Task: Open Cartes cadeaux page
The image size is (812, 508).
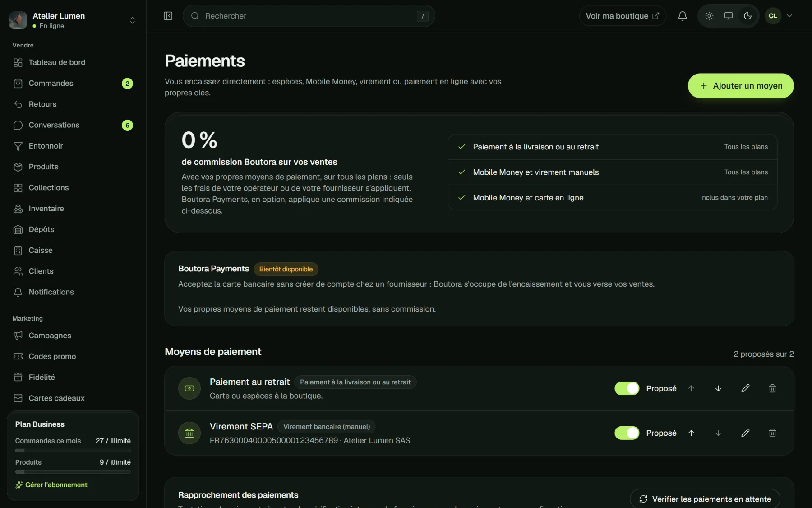Action: click(x=73, y=398)
